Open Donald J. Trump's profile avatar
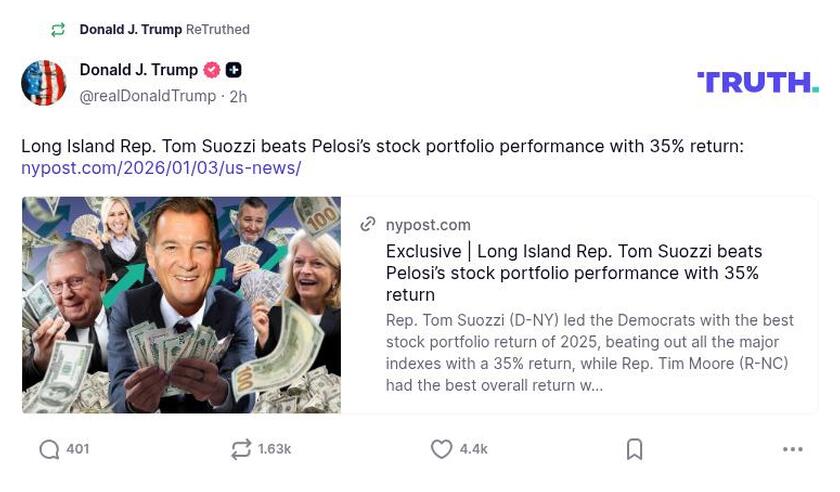 [44, 83]
